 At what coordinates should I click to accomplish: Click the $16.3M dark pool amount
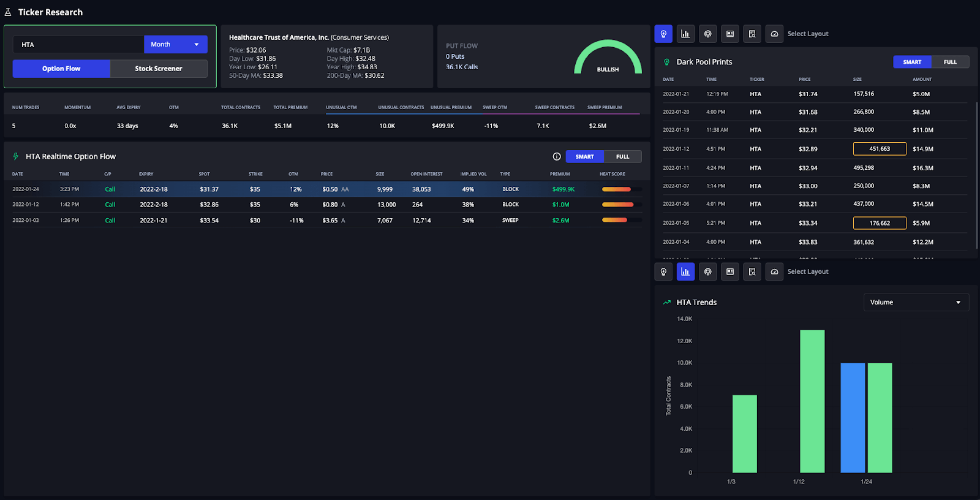click(x=923, y=168)
